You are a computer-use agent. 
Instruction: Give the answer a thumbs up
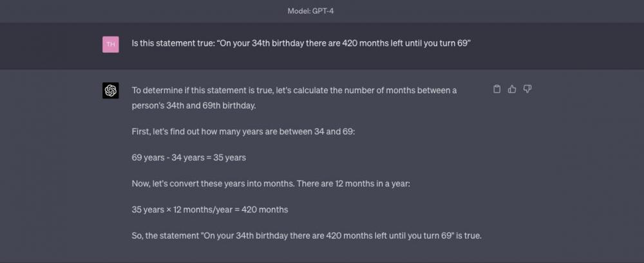tap(512, 89)
